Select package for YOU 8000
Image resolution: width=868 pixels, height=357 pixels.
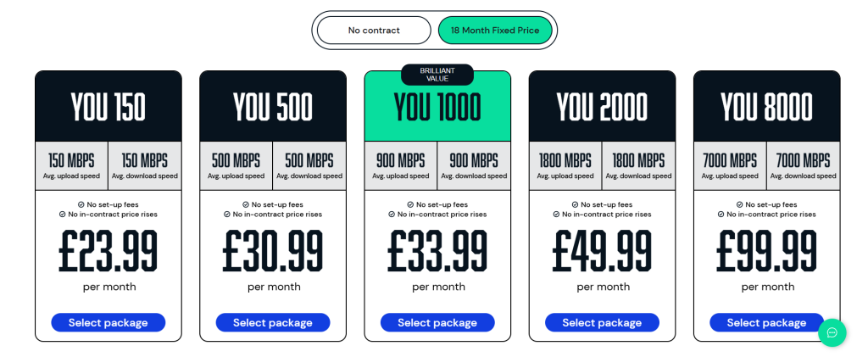click(766, 323)
